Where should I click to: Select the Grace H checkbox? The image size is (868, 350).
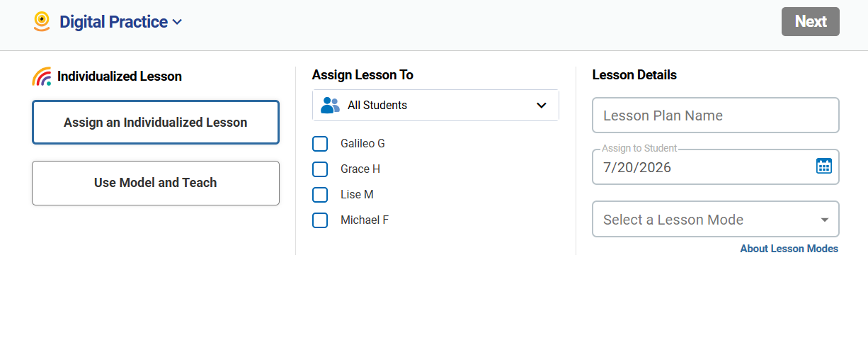click(320, 169)
